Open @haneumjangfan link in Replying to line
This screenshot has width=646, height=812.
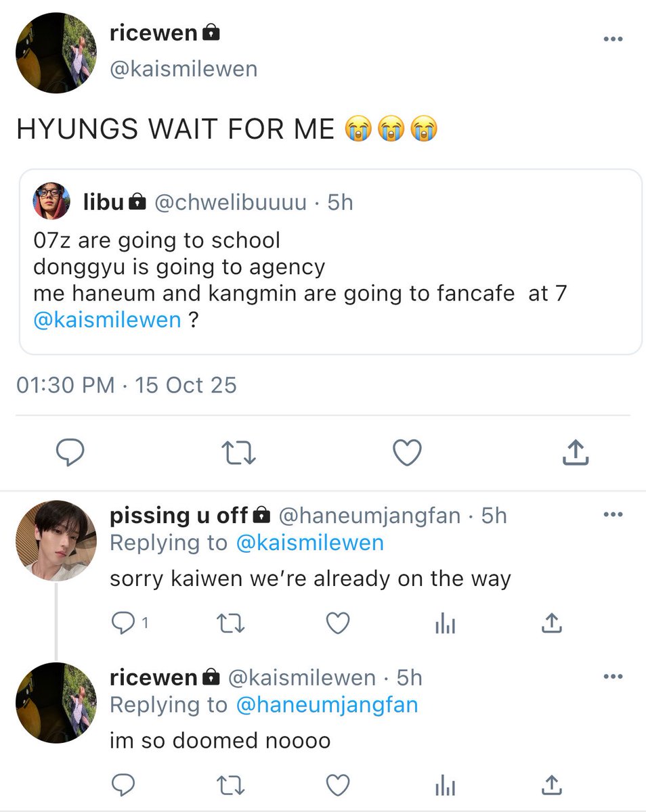(x=327, y=704)
